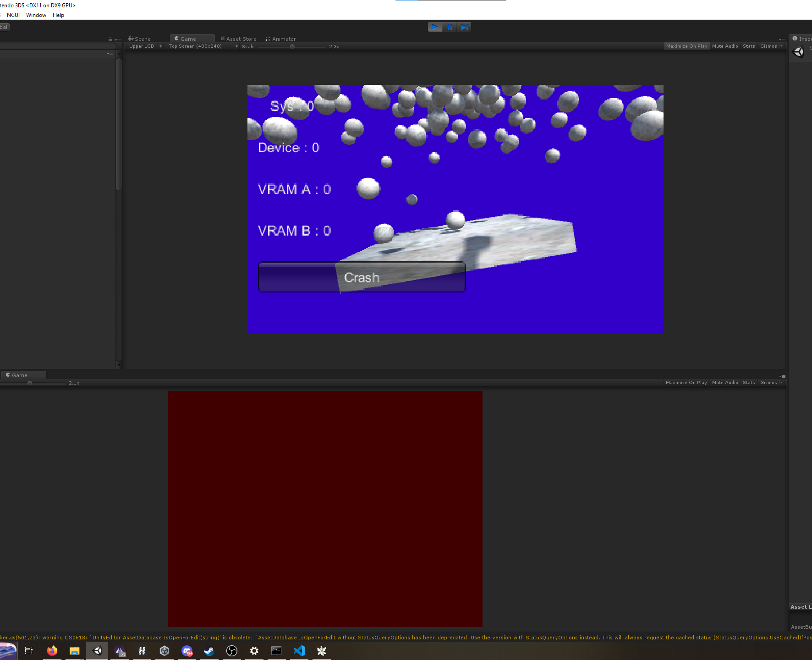The image size is (812, 660).
Task: Toggle Maximize On Play in upper Game view
Action: pyautogui.click(x=686, y=46)
